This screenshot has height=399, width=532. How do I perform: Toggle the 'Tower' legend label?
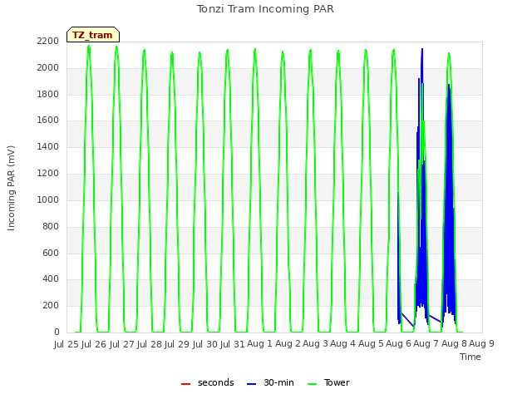tap(337, 382)
